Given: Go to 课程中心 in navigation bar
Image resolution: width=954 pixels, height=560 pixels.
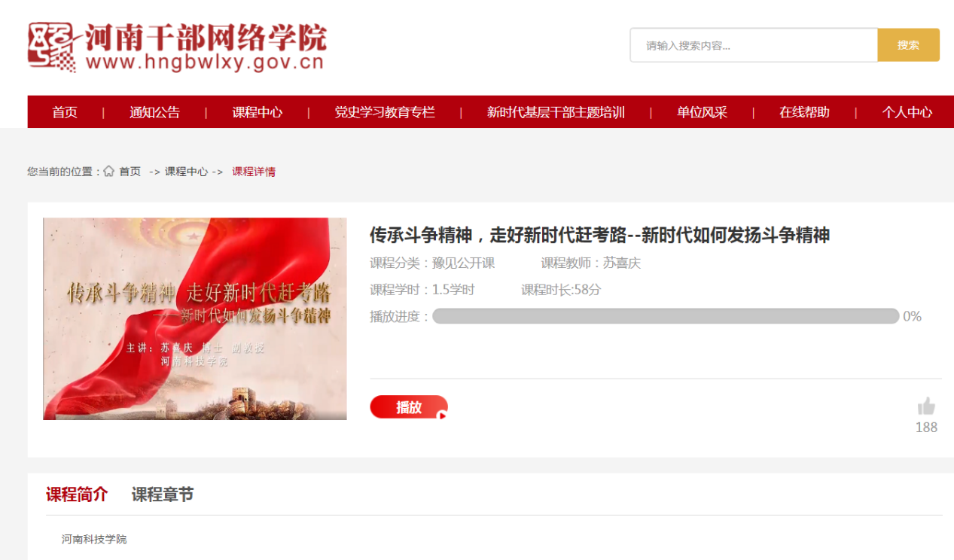Looking at the screenshot, I should (258, 112).
